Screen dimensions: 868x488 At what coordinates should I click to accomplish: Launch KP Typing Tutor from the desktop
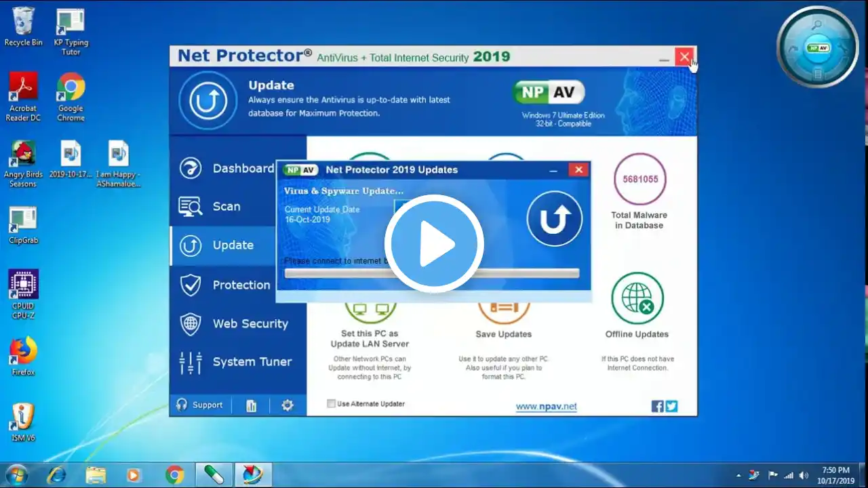tap(71, 32)
